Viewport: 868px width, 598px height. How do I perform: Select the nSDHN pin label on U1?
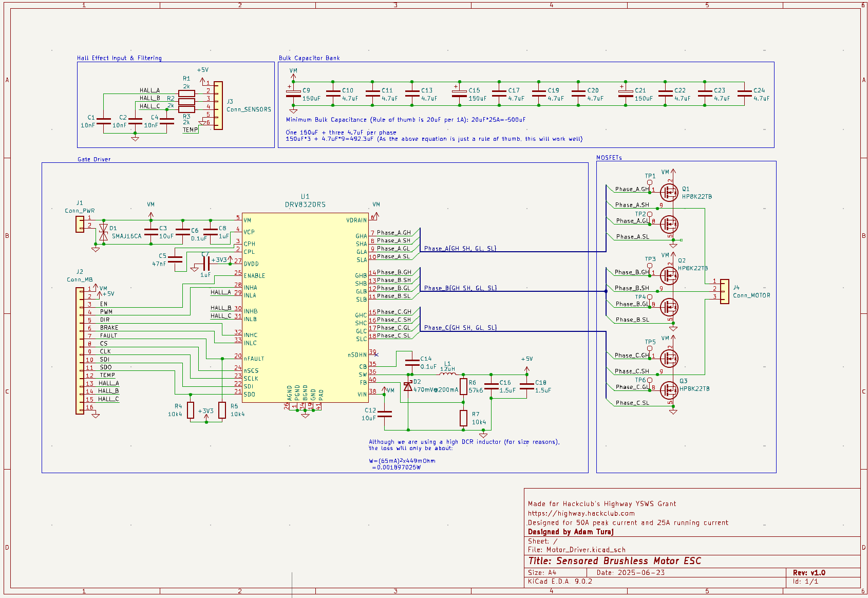[357, 355]
